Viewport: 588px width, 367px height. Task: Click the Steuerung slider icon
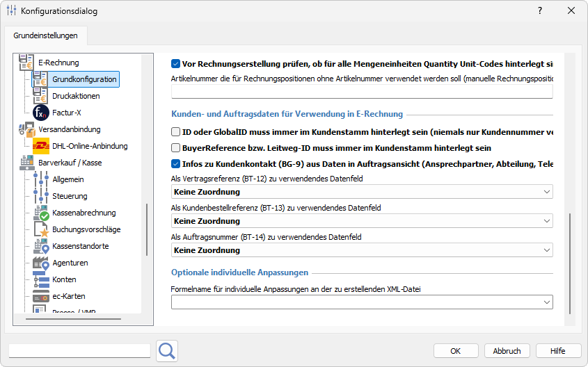pos(40,196)
